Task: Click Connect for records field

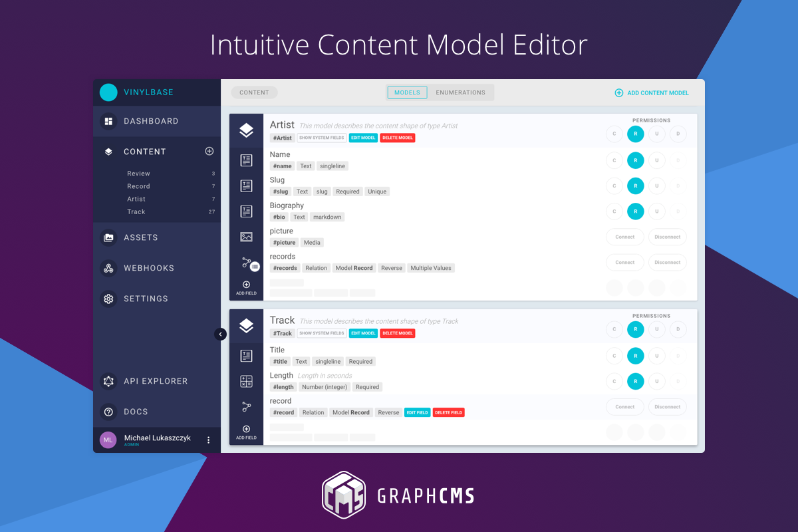Action: 625,262
